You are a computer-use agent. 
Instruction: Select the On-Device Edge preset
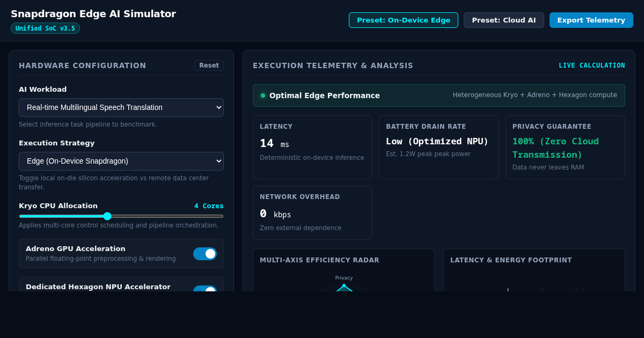pyautogui.click(x=404, y=20)
